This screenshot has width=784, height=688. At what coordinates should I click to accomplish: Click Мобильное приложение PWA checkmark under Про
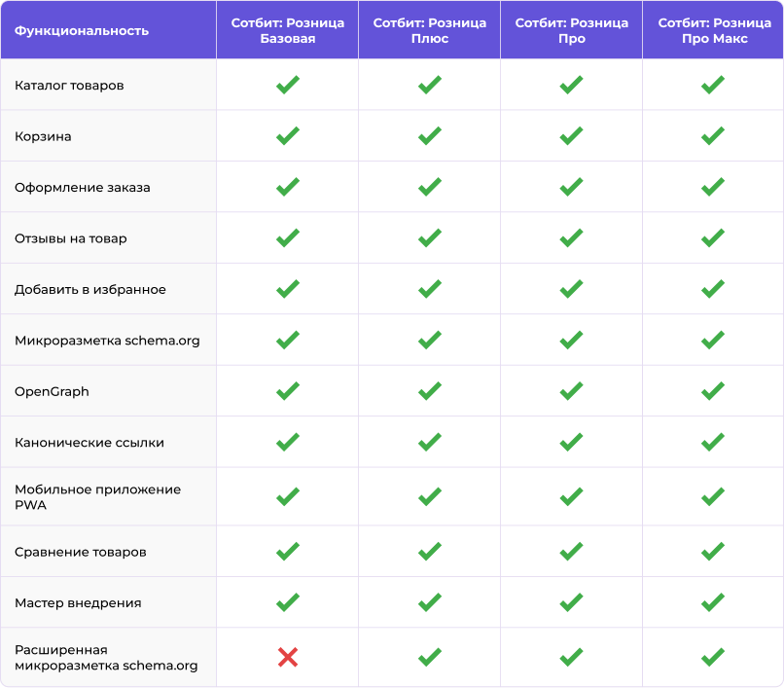(x=572, y=496)
